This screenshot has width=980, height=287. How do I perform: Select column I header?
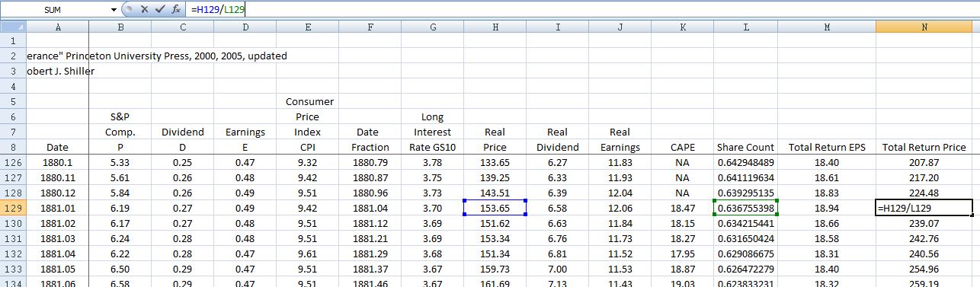pyautogui.click(x=558, y=27)
